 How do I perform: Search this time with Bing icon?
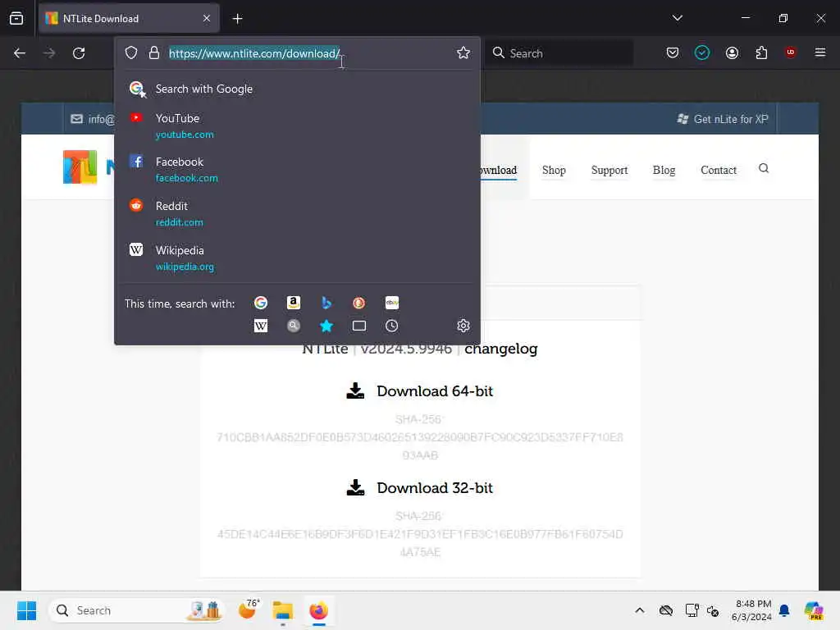coord(326,304)
